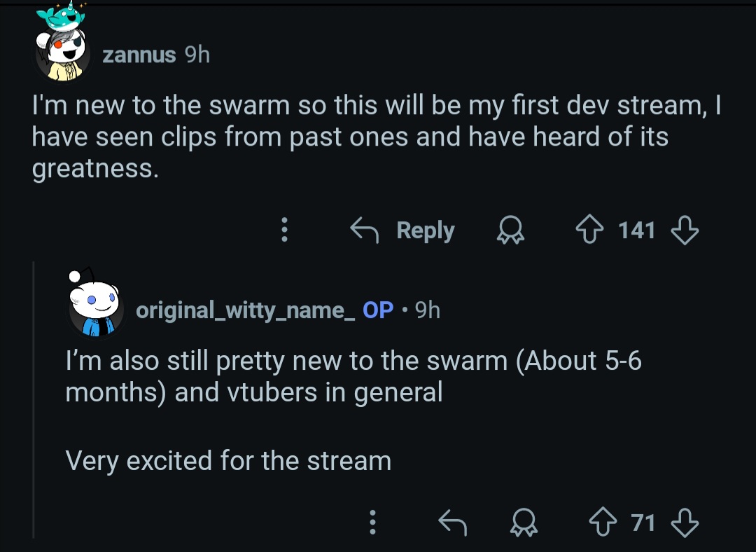Click original_witty_name_'s Snoo avatar
Screen dimensions: 756x552
94,304
